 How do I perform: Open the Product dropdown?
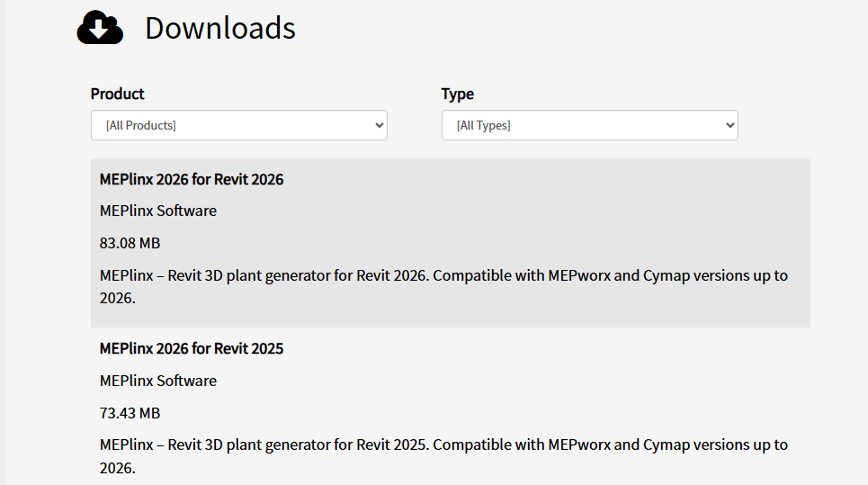pos(239,125)
